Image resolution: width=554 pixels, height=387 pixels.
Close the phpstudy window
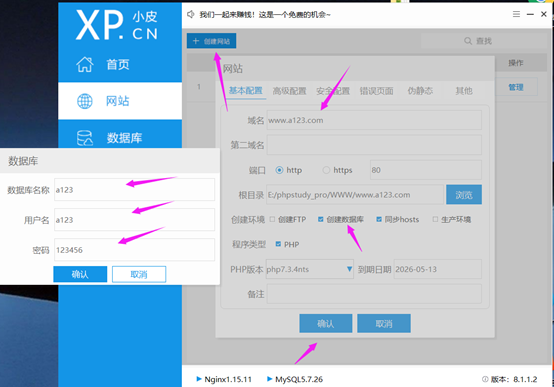point(544,14)
